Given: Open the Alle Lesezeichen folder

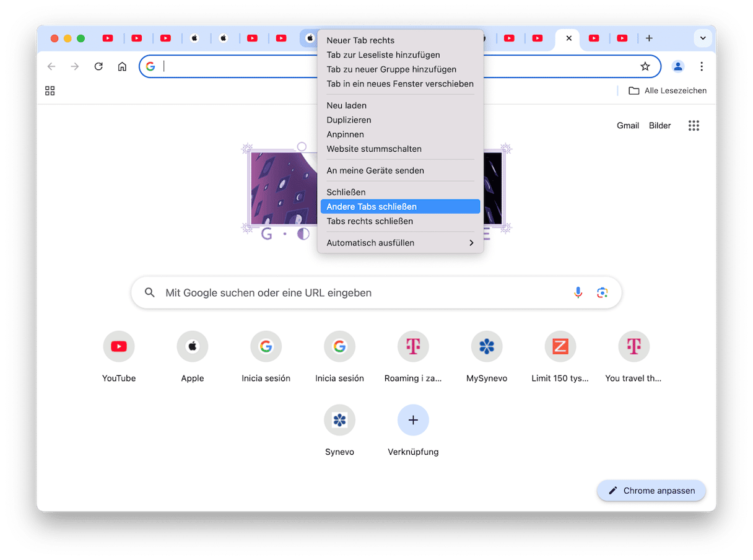Looking at the screenshot, I should click(x=668, y=90).
